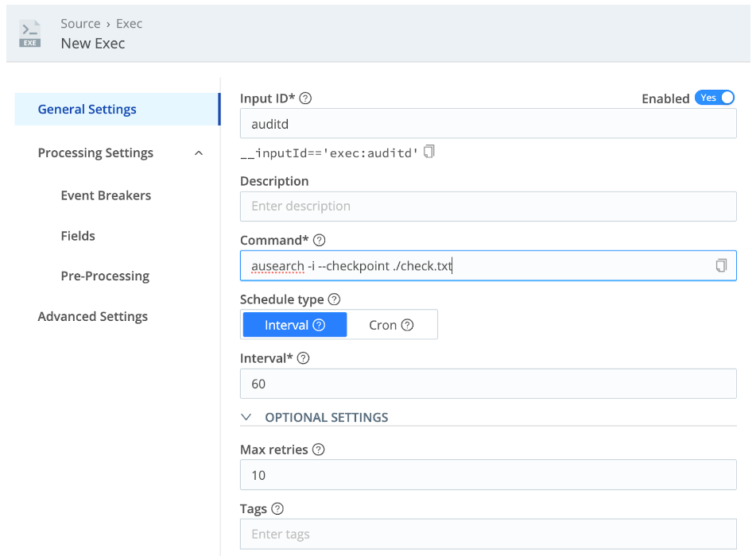Toggle the Enabled switch off

point(715,98)
